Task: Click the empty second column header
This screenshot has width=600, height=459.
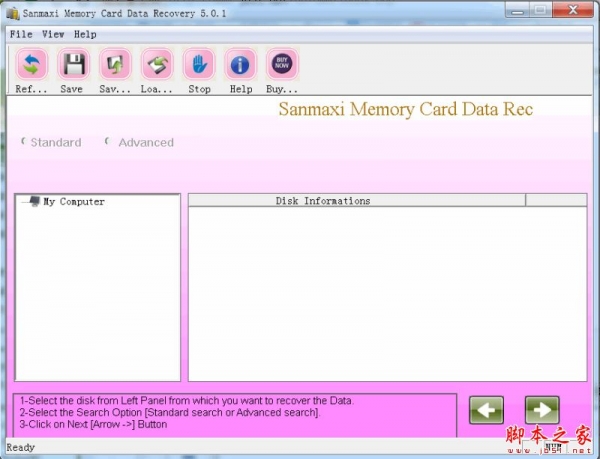Action: (x=556, y=200)
